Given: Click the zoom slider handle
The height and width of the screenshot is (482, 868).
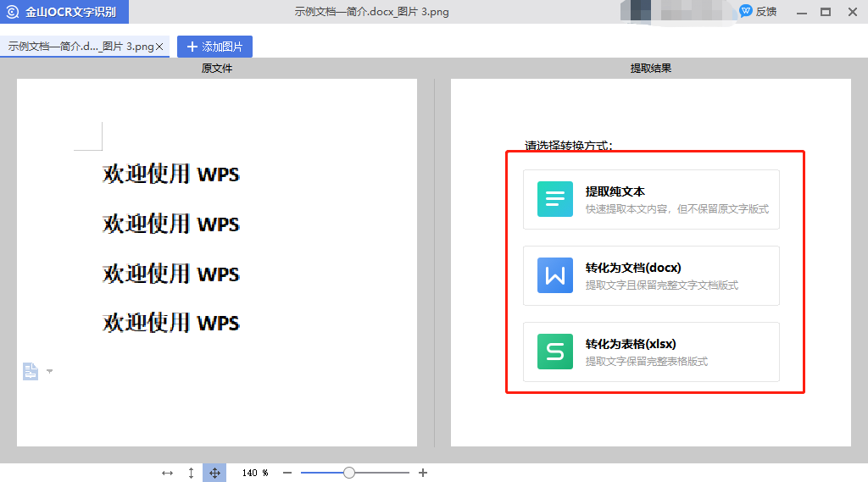Looking at the screenshot, I should click(x=348, y=473).
